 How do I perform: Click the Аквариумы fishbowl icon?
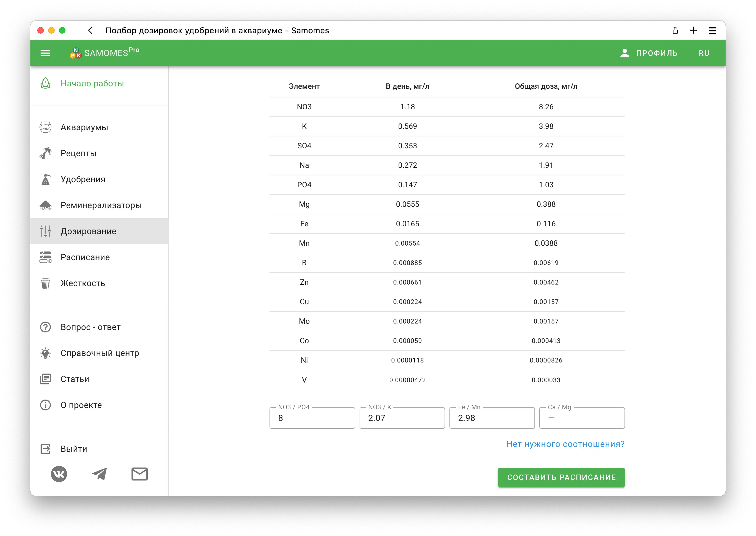[45, 128]
